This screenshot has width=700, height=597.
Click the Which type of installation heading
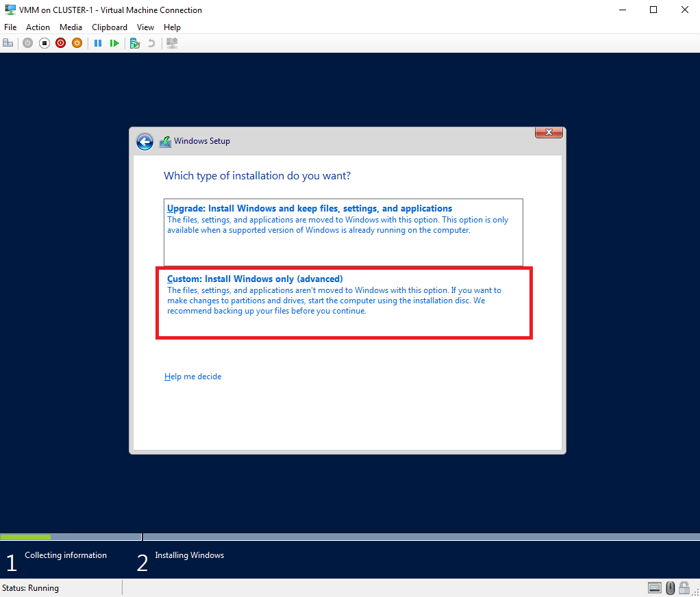pos(257,176)
